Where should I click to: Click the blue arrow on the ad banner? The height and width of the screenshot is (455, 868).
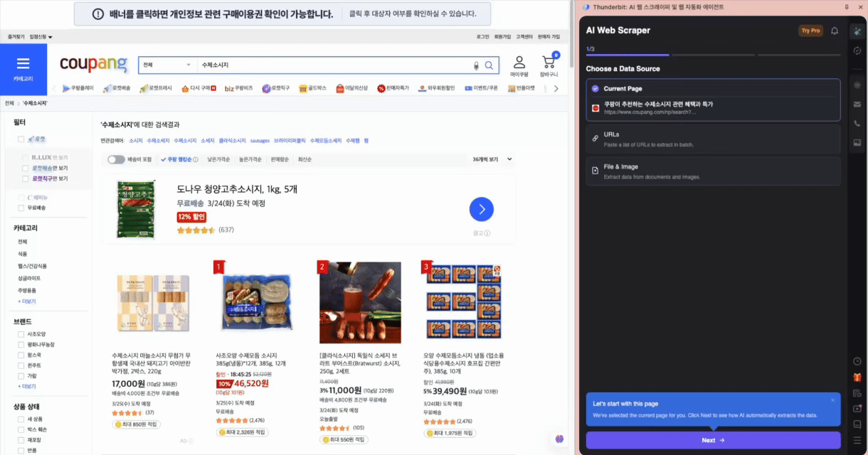coord(482,209)
